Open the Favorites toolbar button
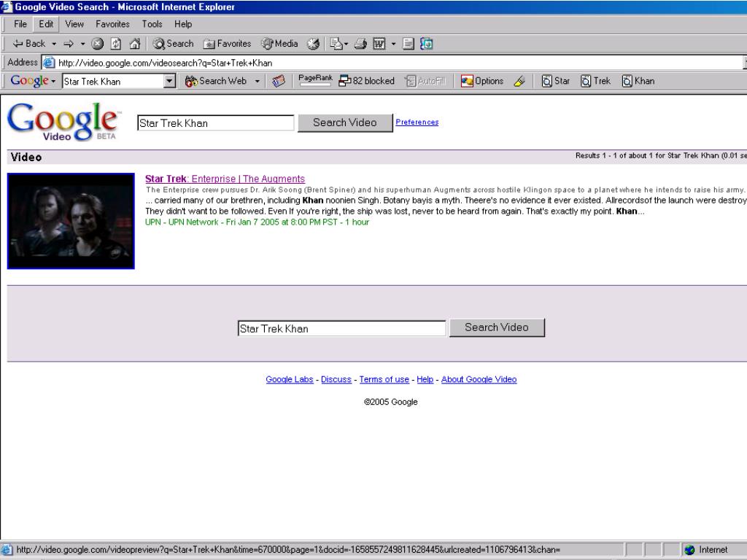Viewport: 747px width, 560px height. (x=228, y=44)
